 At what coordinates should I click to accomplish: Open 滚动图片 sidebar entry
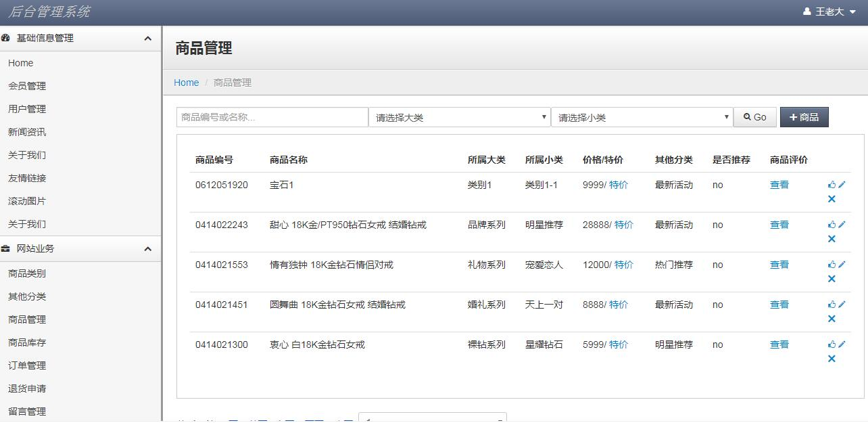click(27, 201)
